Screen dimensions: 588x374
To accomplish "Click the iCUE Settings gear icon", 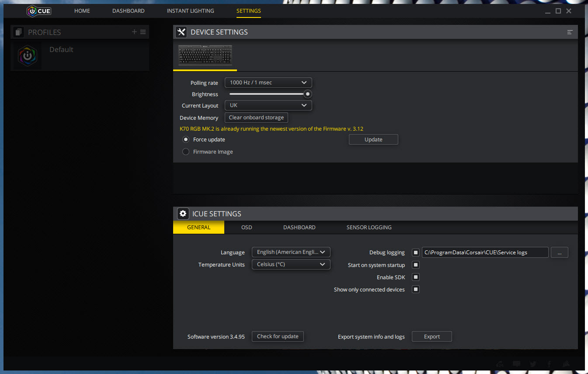I will pos(183,214).
